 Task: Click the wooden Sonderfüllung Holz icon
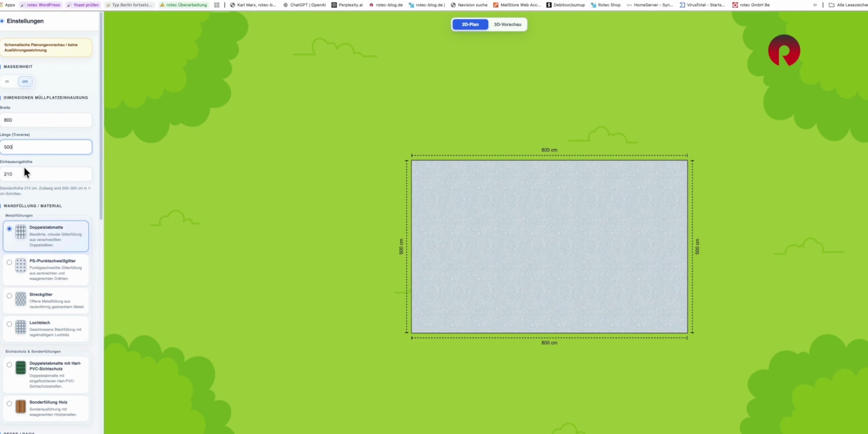point(21,406)
